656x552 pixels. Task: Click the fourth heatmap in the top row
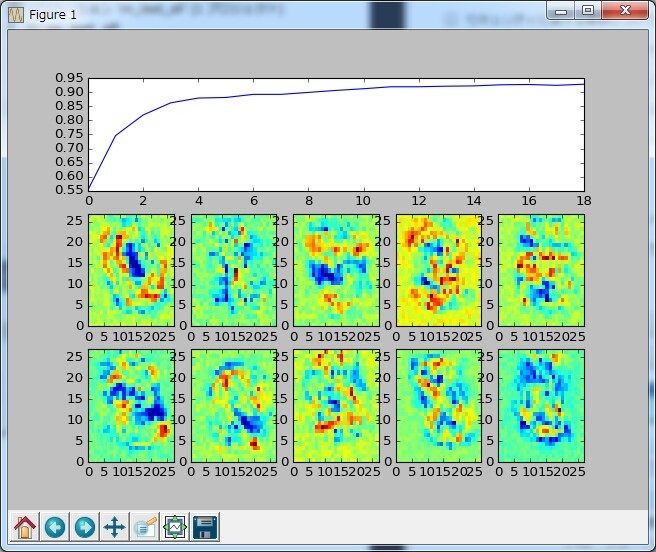tap(439, 270)
